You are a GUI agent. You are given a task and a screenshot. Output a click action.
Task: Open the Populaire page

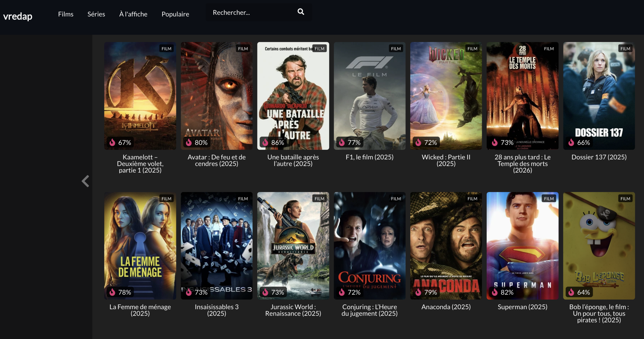175,14
